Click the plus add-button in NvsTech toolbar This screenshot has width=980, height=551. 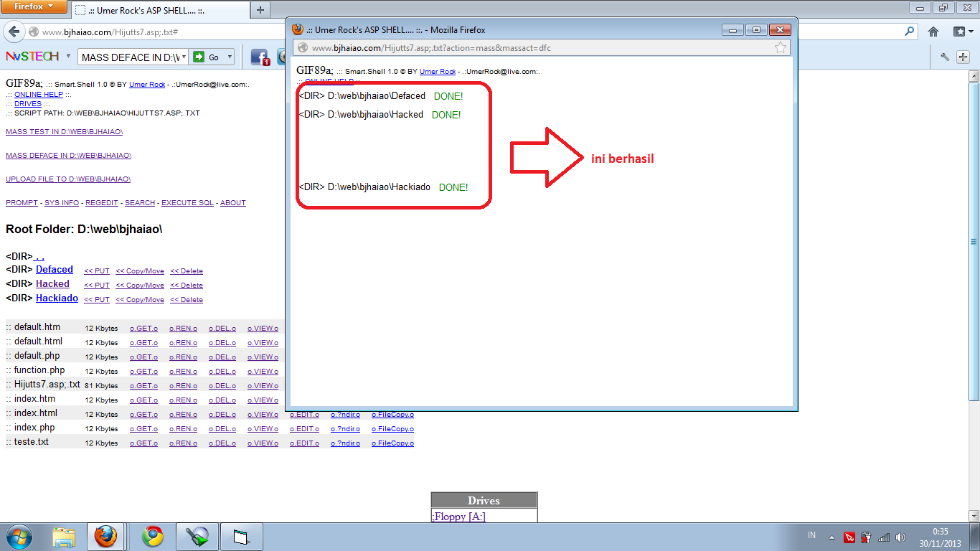coord(963,57)
